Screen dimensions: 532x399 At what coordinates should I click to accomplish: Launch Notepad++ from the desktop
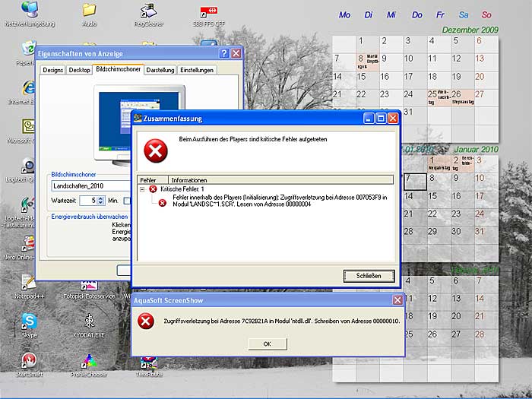coord(30,283)
